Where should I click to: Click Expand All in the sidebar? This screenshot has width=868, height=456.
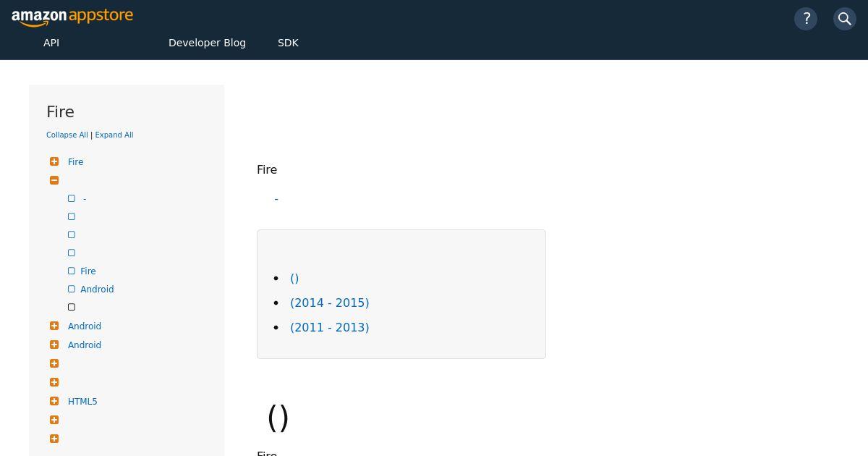click(x=114, y=135)
